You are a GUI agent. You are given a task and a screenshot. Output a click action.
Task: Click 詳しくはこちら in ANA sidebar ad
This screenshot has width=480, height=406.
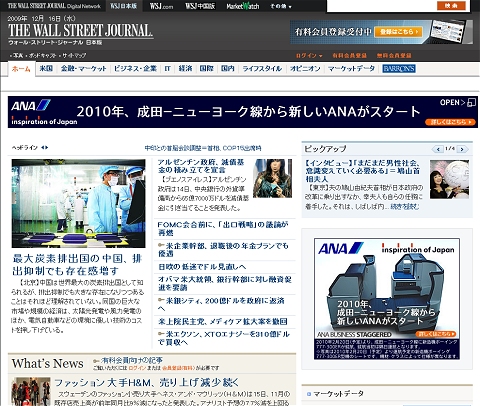[436, 334]
